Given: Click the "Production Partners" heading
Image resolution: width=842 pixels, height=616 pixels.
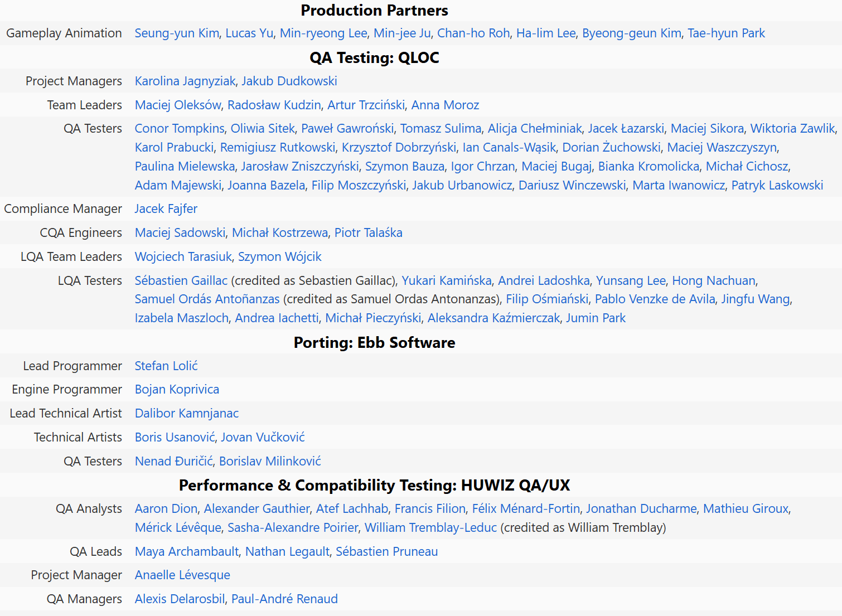Looking at the screenshot, I should click(375, 11).
